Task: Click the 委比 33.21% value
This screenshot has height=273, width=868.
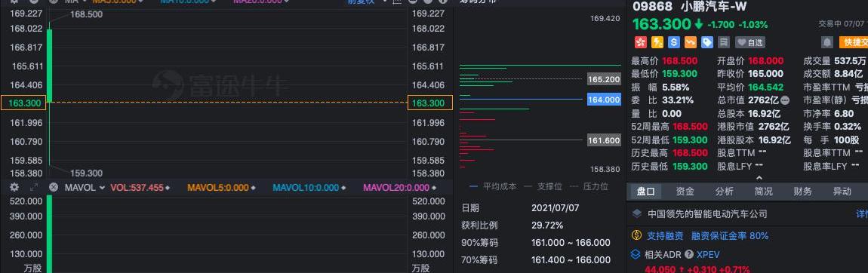Action: click(x=677, y=100)
